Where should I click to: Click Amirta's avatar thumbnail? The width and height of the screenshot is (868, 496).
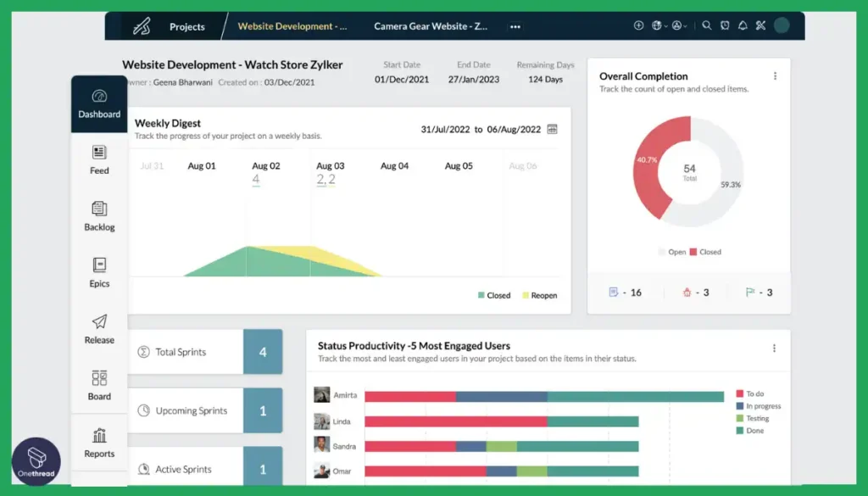(x=321, y=395)
